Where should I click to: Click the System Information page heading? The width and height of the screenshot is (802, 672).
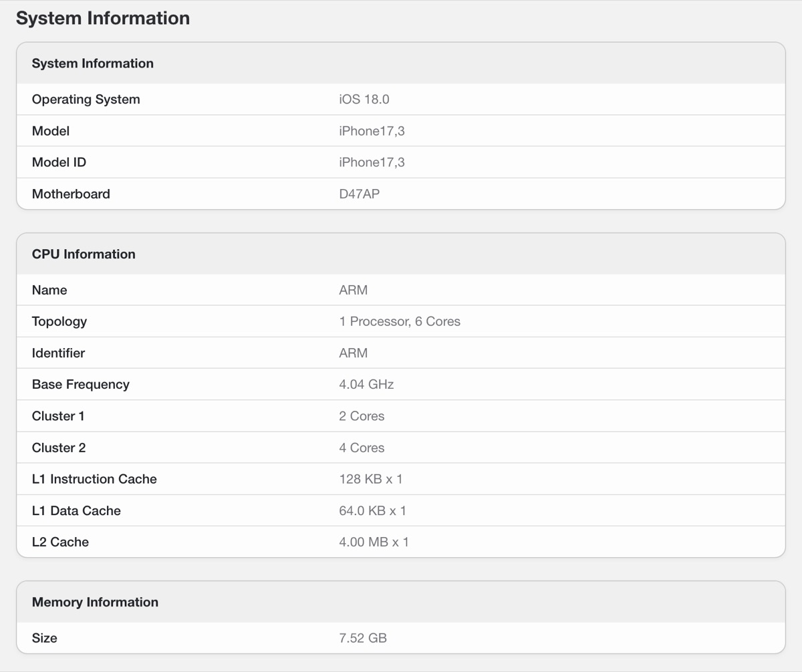coord(103,18)
